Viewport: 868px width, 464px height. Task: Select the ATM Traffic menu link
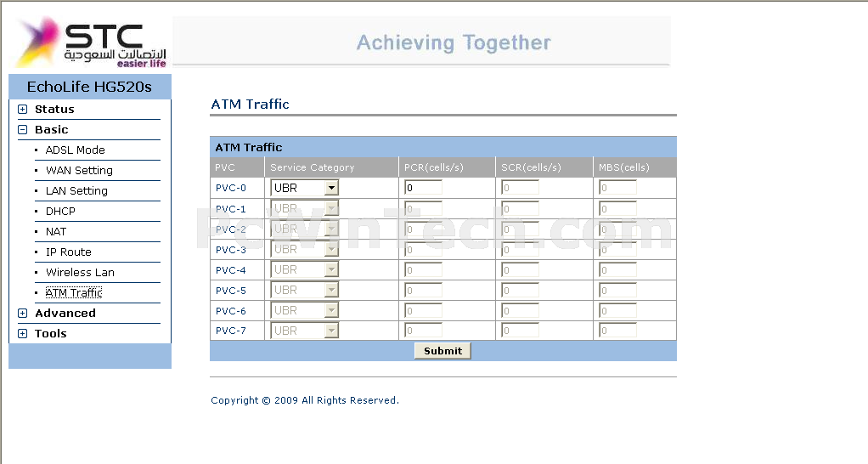click(x=74, y=293)
